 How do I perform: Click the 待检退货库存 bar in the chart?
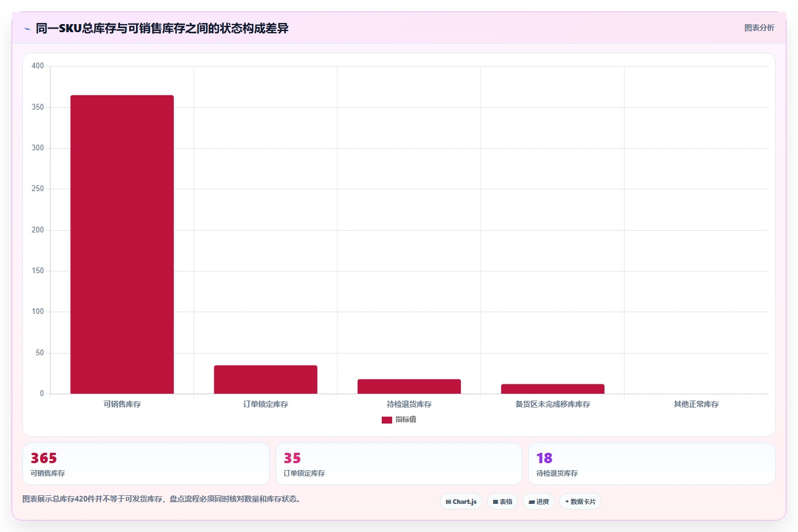click(x=409, y=386)
